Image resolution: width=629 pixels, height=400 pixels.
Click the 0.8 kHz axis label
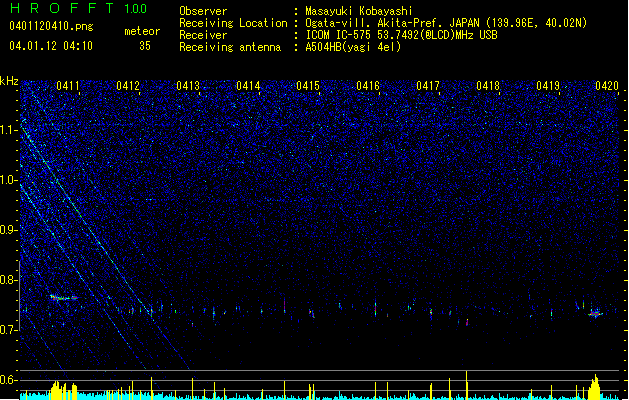pyautogui.click(x=9, y=280)
